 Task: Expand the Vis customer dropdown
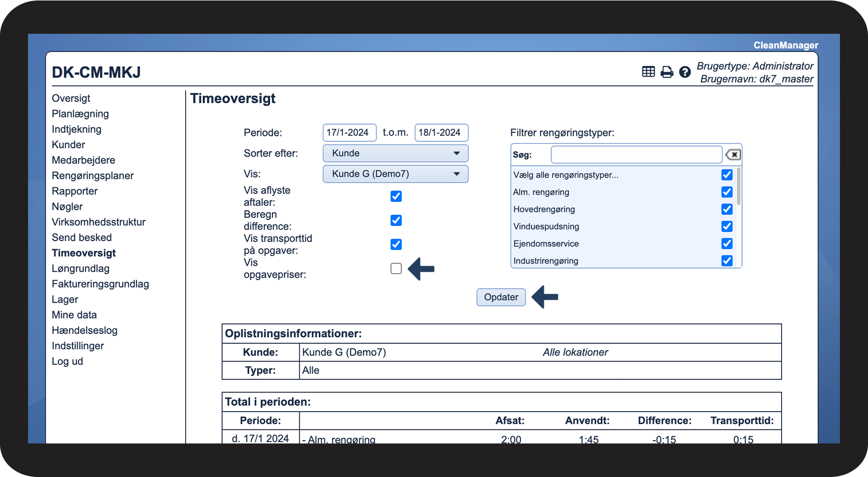click(x=395, y=174)
